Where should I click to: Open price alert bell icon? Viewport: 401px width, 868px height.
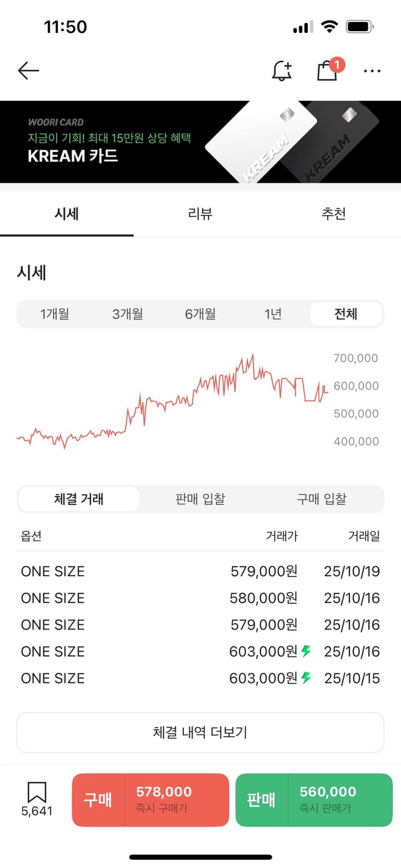coord(282,71)
